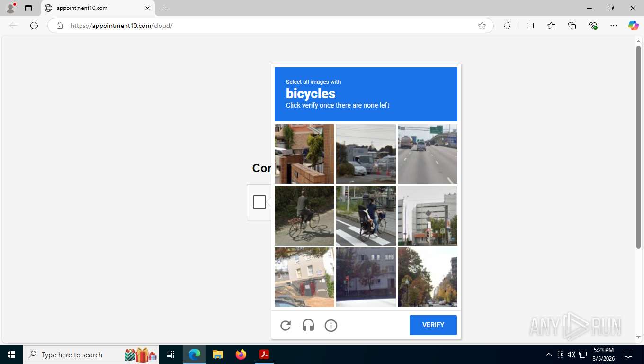This screenshot has width=644, height=364.
Task: Open captcha help info icon
Action: click(x=331, y=326)
